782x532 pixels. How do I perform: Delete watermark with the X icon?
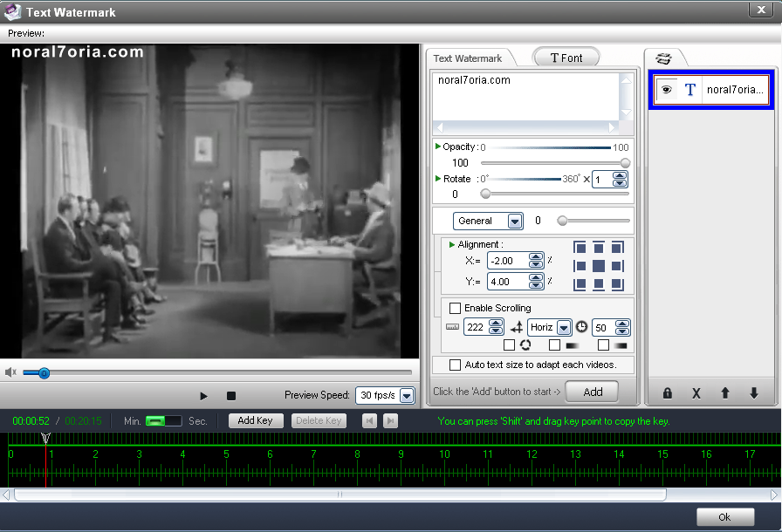click(696, 393)
